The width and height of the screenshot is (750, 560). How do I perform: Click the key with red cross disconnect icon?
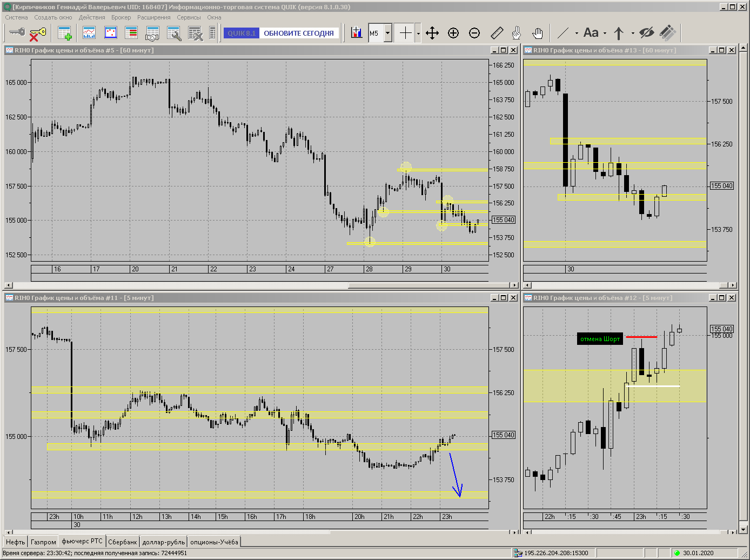coord(37,34)
